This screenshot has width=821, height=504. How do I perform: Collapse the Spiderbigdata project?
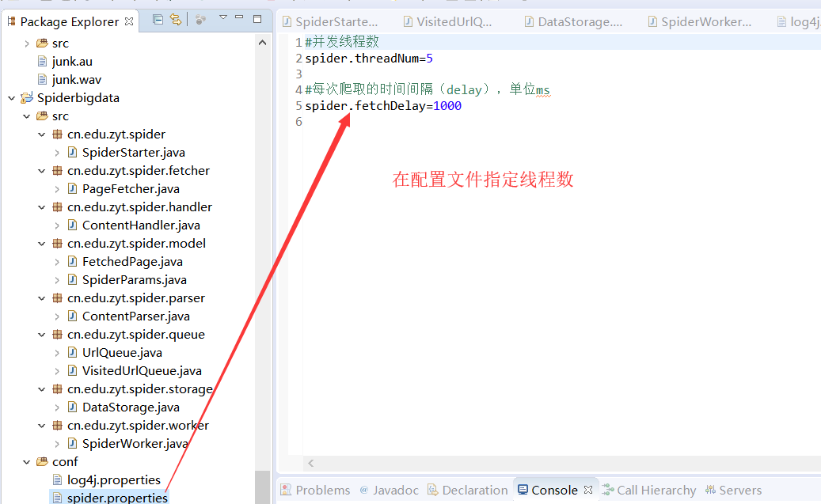tap(12, 98)
